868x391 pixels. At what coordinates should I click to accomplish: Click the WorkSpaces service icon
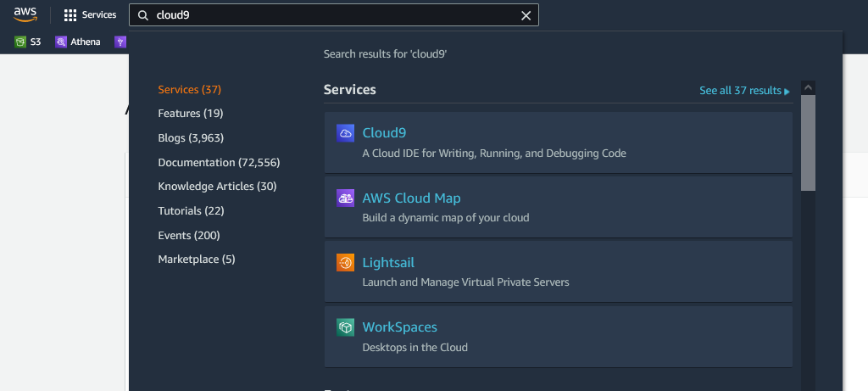[x=346, y=327]
